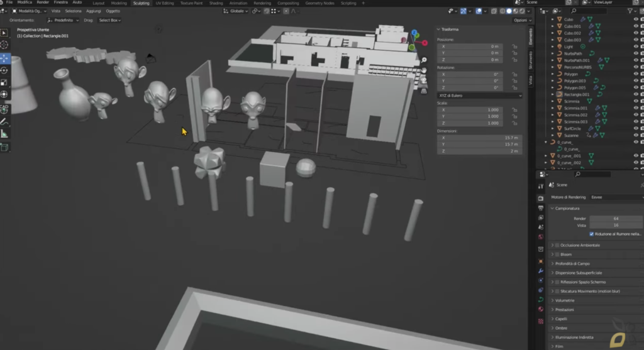The height and width of the screenshot is (350, 644).
Task: Hide Suzanne with its eye icon
Action: 636,135
